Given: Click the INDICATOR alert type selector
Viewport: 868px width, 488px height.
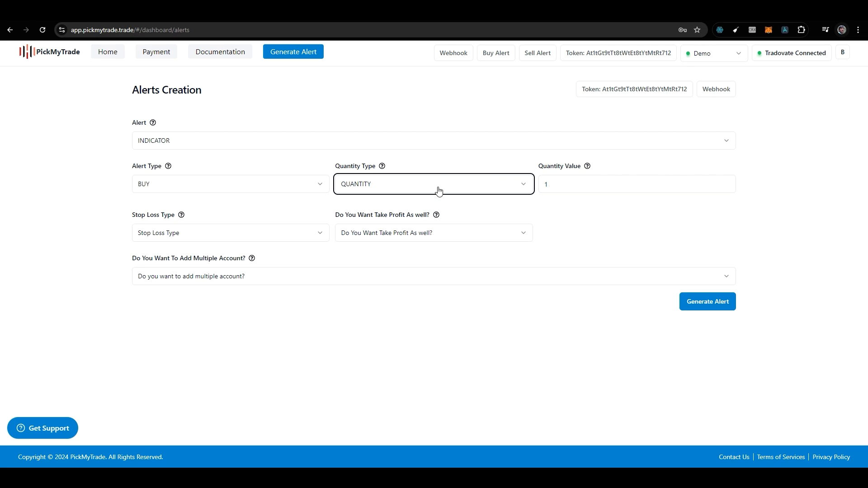Looking at the screenshot, I should tap(434, 140).
